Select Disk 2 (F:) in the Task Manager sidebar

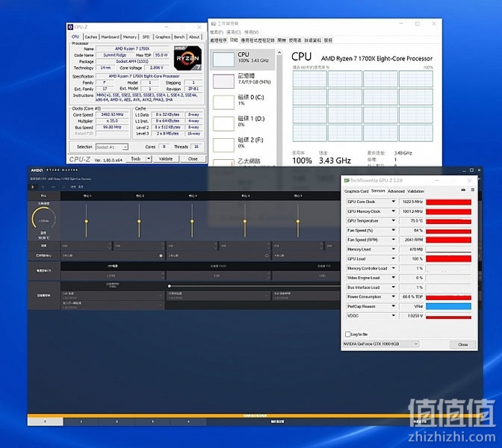pyautogui.click(x=243, y=143)
